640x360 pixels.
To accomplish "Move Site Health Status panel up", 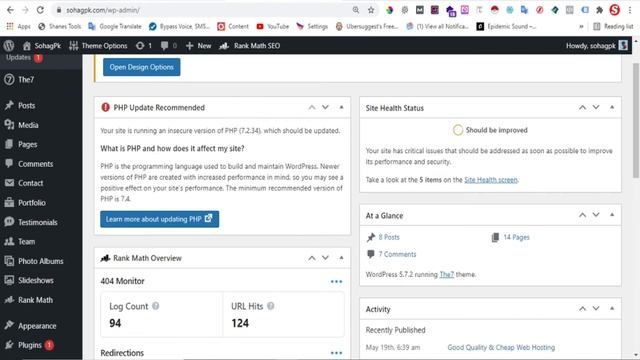I will pos(582,107).
